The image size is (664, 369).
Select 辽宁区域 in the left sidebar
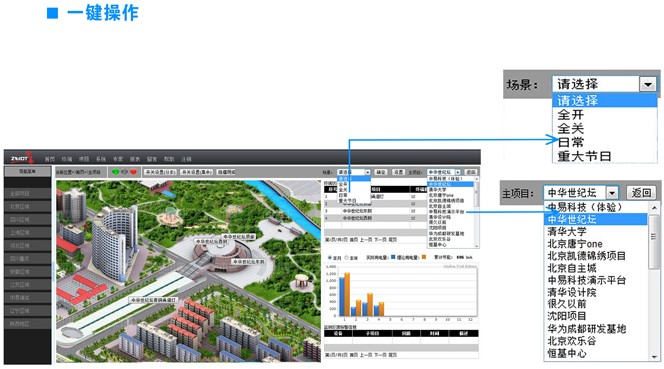coord(28,311)
